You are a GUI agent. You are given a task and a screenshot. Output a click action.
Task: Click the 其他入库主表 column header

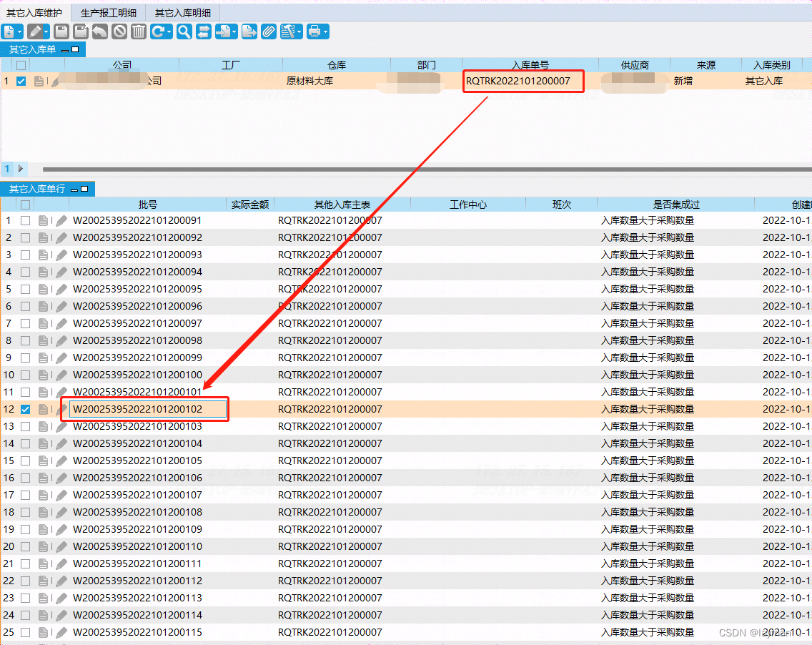[x=342, y=205]
